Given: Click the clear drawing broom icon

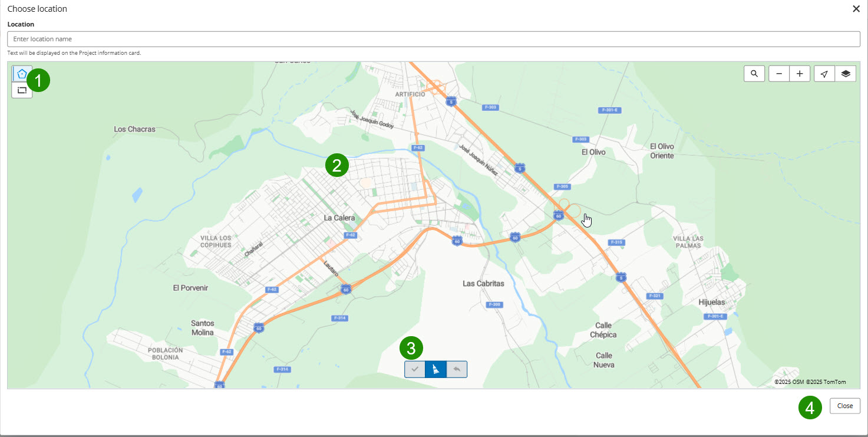Looking at the screenshot, I should 436,369.
